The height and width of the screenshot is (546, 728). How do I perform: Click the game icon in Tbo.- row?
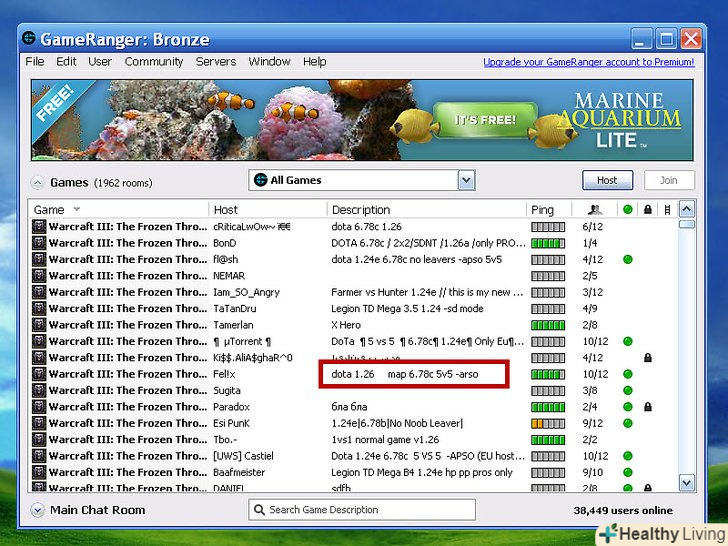pos(39,439)
